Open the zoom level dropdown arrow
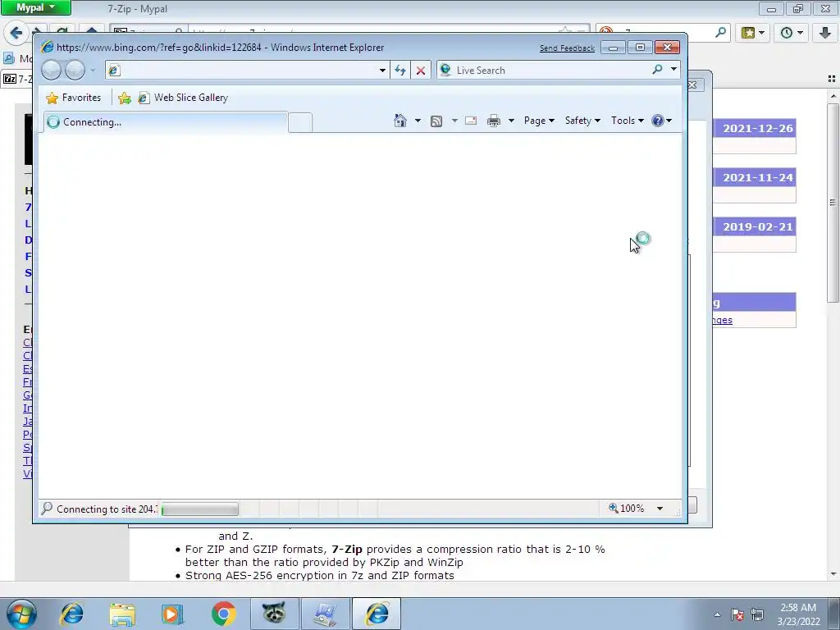Screen dimensions: 840x630 [x=660, y=508]
